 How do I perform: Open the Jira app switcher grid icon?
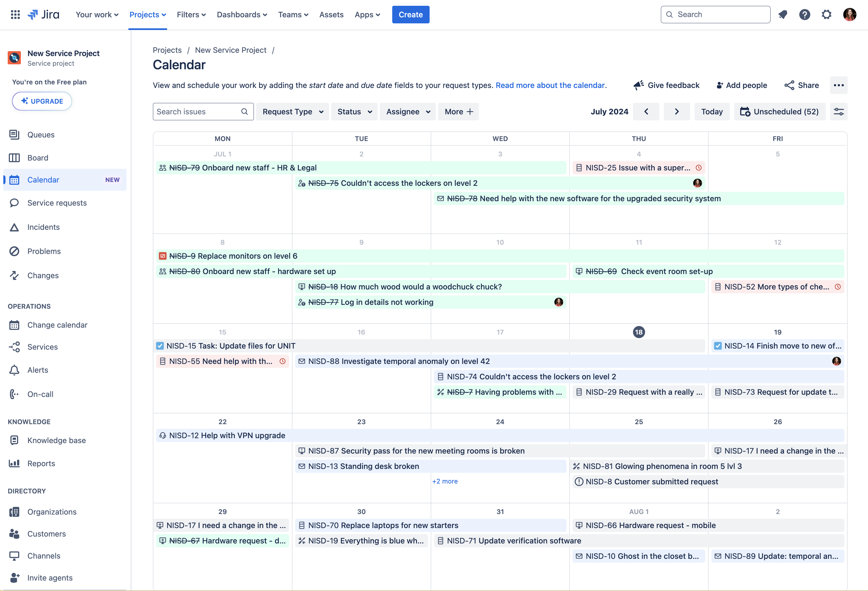point(15,15)
